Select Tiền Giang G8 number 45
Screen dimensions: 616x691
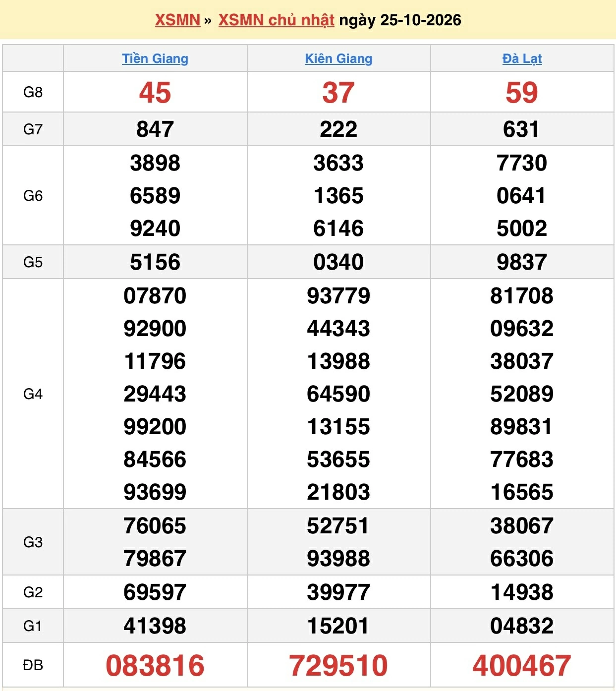coord(155,93)
